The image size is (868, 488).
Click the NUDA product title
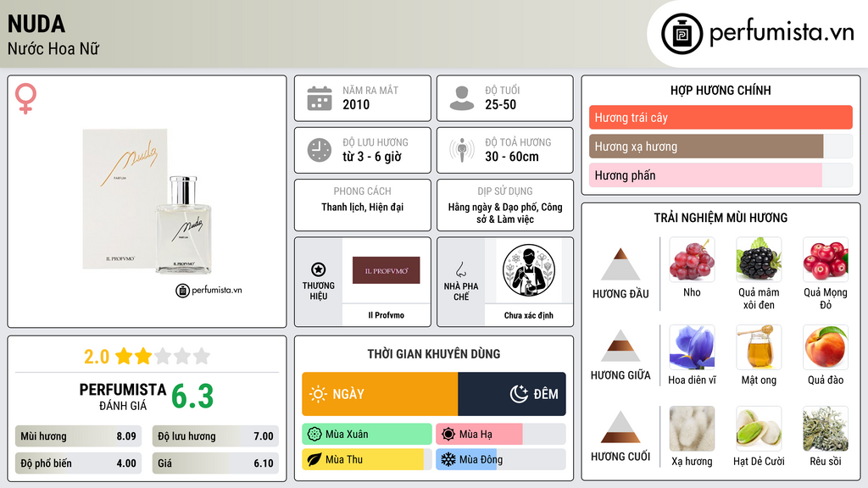[x=36, y=24]
